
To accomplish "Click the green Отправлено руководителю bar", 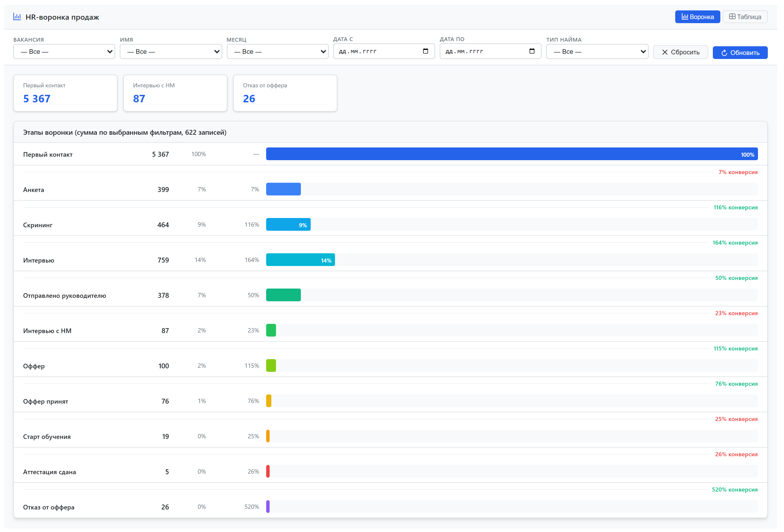I will click(x=284, y=295).
